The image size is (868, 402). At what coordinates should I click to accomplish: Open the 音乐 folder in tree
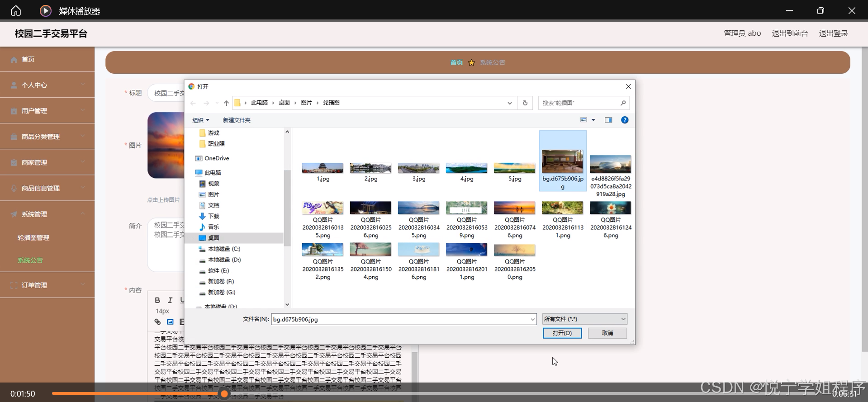pyautogui.click(x=209, y=227)
